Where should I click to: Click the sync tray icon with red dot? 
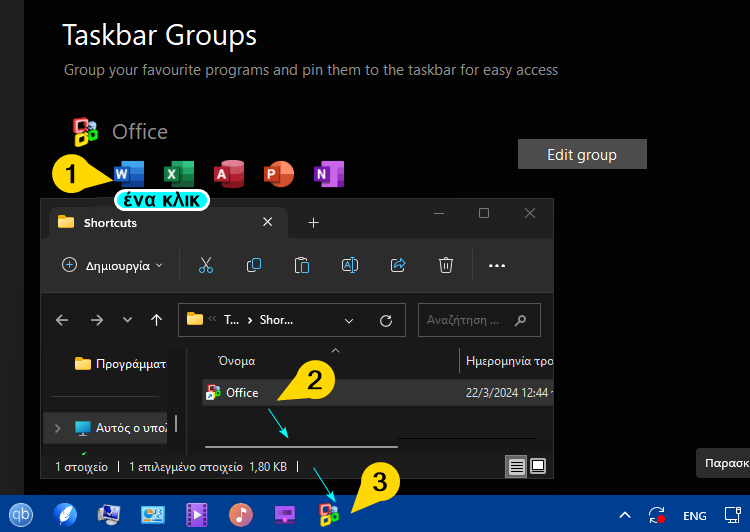tap(657, 515)
